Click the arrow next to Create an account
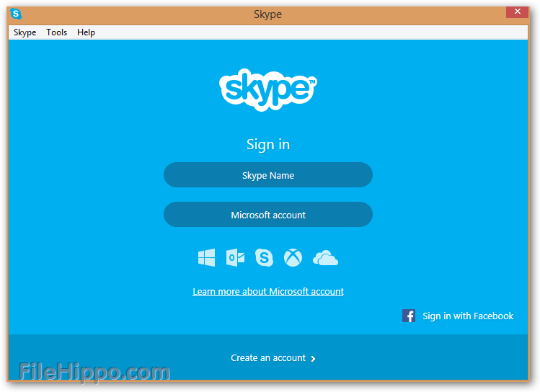 point(313,359)
